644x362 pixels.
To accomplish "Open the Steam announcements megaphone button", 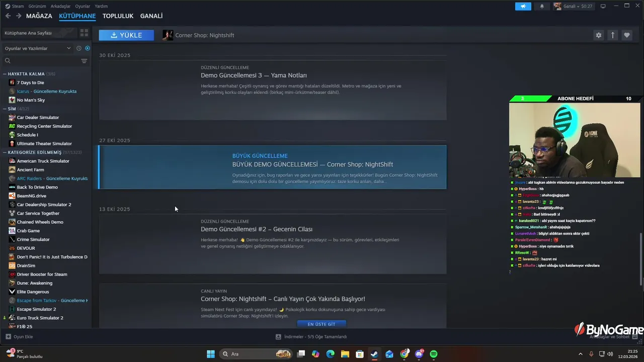I will pos(523,6).
